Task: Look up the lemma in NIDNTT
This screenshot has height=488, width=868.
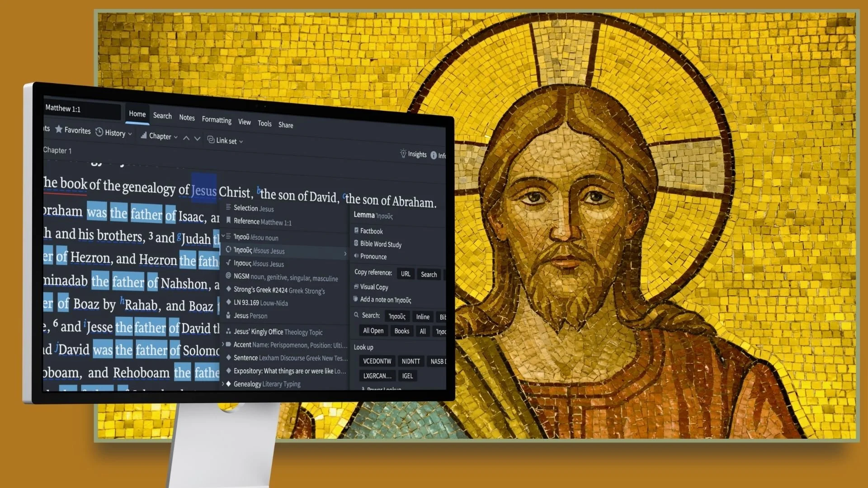Action: click(410, 361)
